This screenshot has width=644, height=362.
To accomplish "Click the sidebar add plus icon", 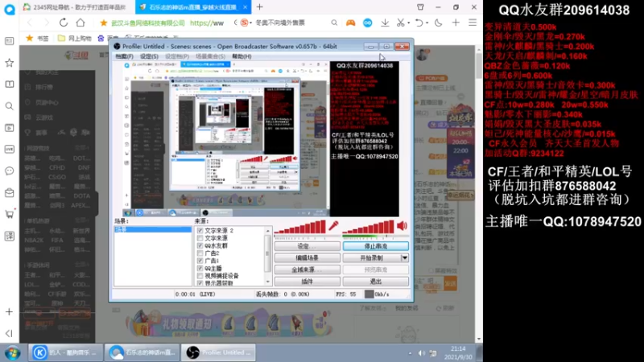I will click(x=9, y=312).
